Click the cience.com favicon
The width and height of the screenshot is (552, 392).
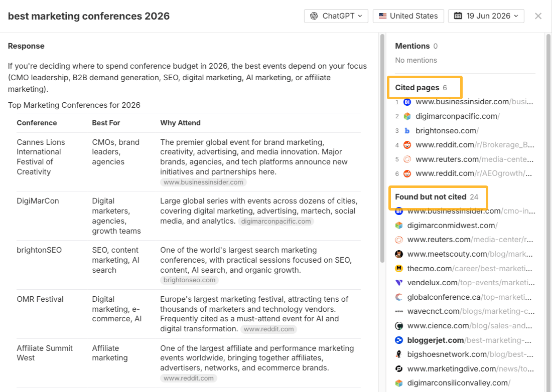click(x=399, y=326)
